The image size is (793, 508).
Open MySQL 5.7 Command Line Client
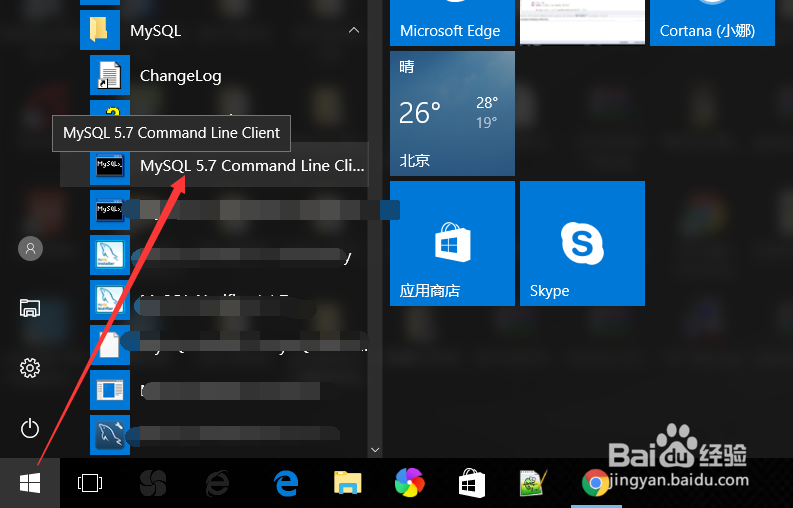(214, 165)
